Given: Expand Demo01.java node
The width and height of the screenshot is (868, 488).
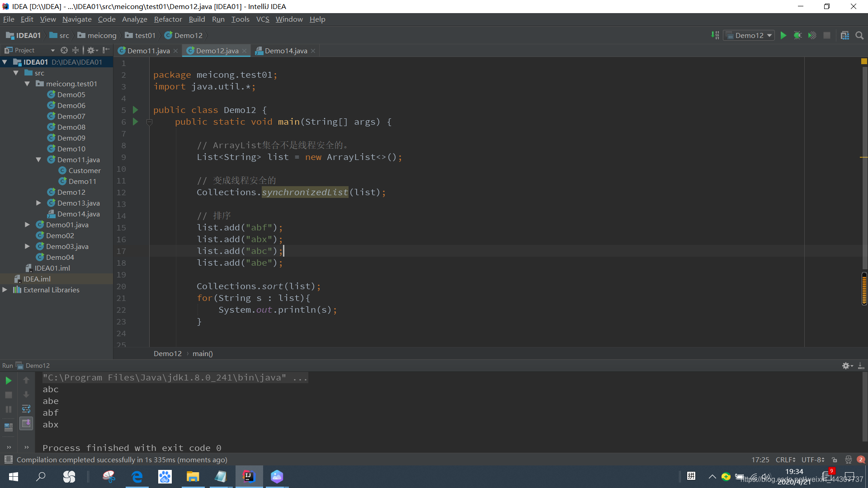Looking at the screenshot, I should pos(28,225).
